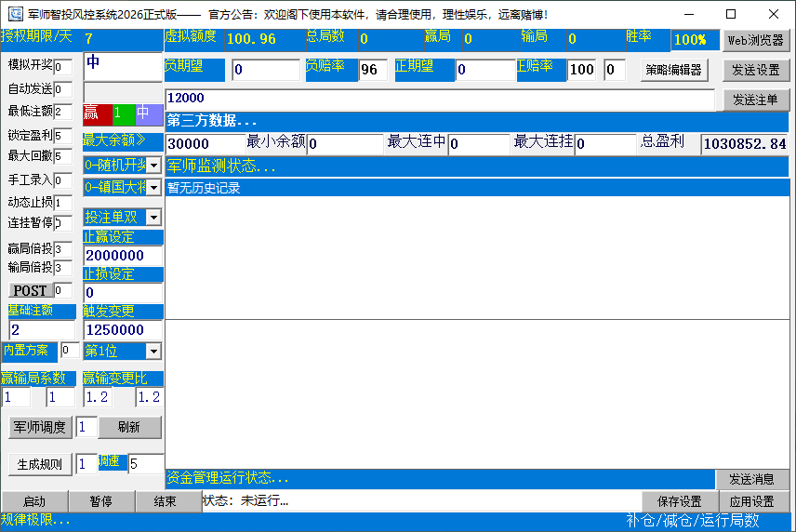
Task: Click the field beside 生成规则
Action: pyautogui.click(x=86, y=464)
